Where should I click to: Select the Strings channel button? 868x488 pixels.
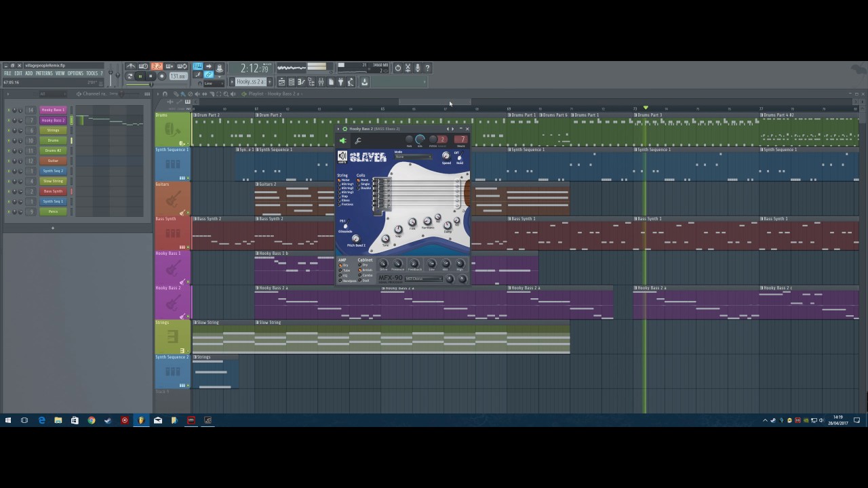tap(53, 130)
